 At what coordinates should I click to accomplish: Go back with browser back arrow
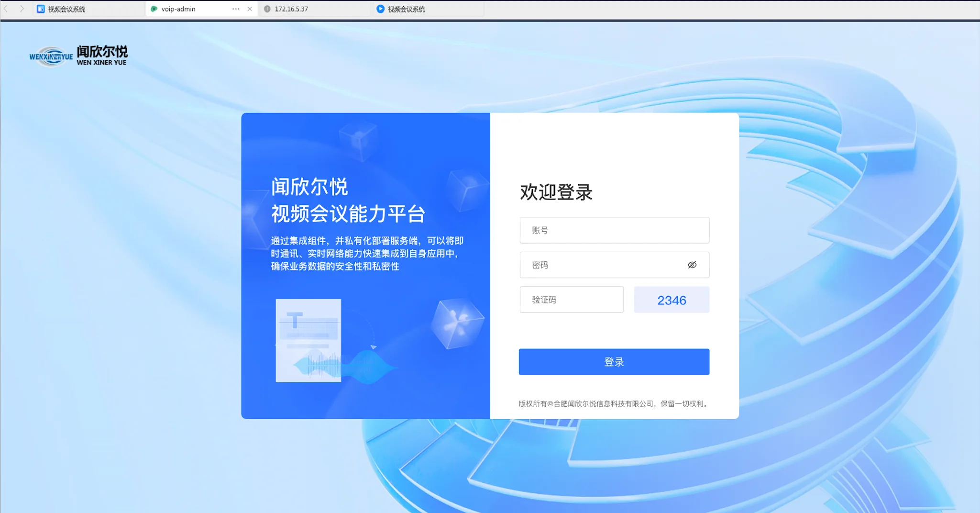pos(6,9)
